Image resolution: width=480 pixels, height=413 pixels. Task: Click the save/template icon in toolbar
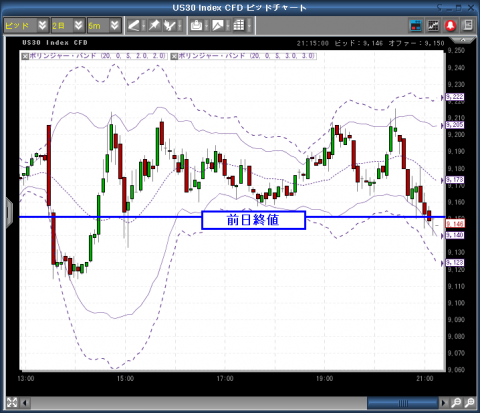click(197, 26)
